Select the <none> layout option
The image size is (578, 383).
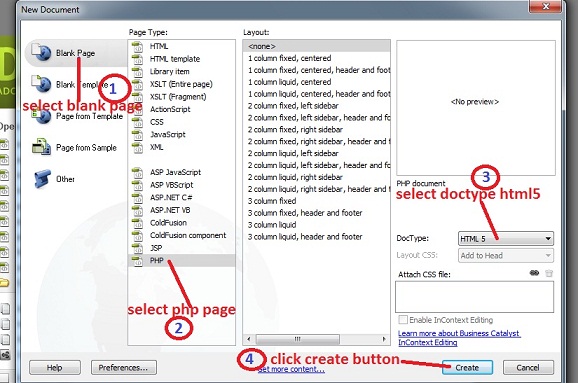point(317,46)
